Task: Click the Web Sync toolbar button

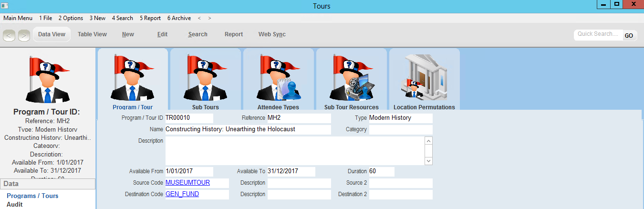Action: (x=272, y=34)
